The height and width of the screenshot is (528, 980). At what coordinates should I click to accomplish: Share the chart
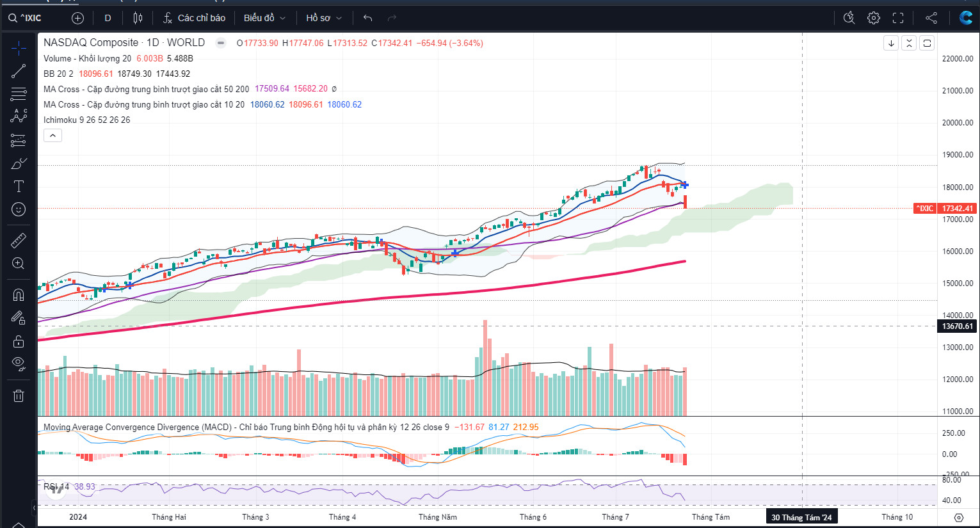(x=931, y=18)
